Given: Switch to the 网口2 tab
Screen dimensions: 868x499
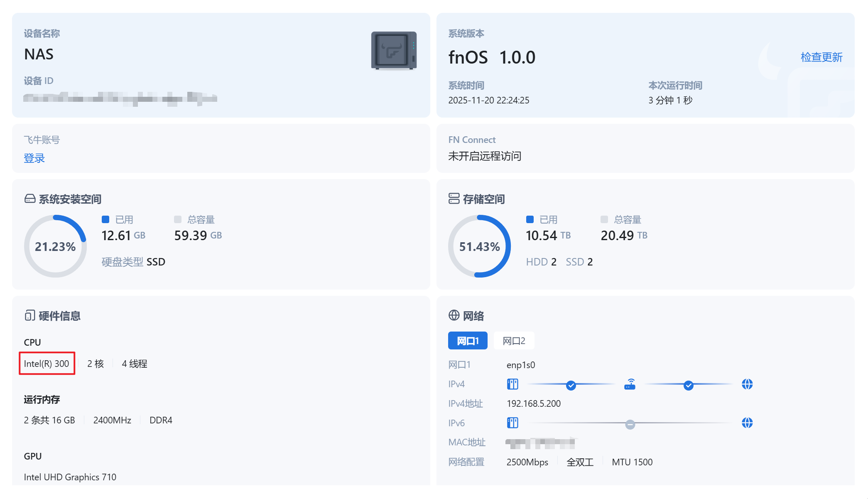Looking at the screenshot, I should point(514,341).
